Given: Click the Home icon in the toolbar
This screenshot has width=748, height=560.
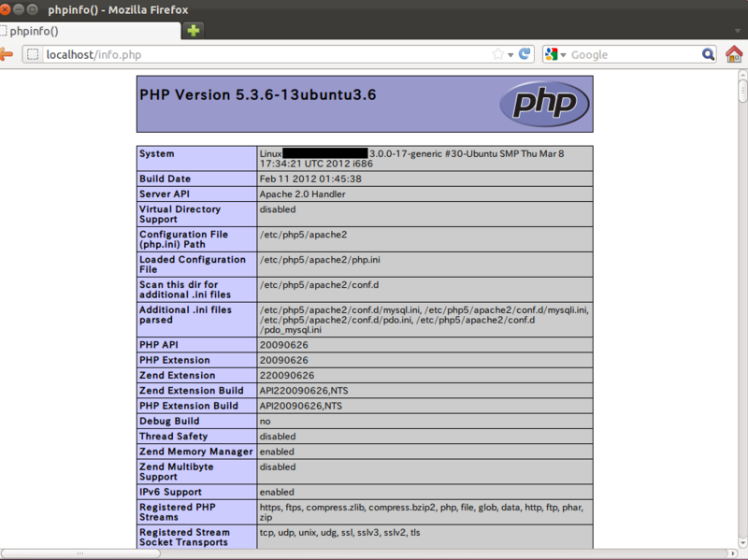Looking at the screenshot, I should (x=734, y=54).
